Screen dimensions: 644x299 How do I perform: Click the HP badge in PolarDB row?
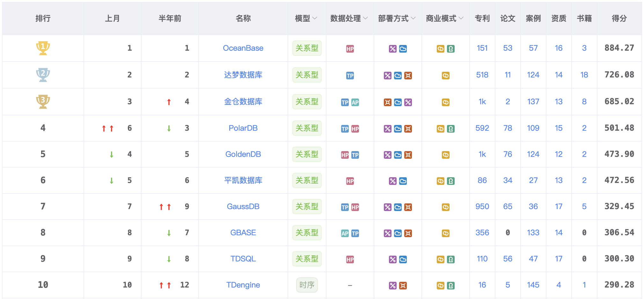coord(355,129)
